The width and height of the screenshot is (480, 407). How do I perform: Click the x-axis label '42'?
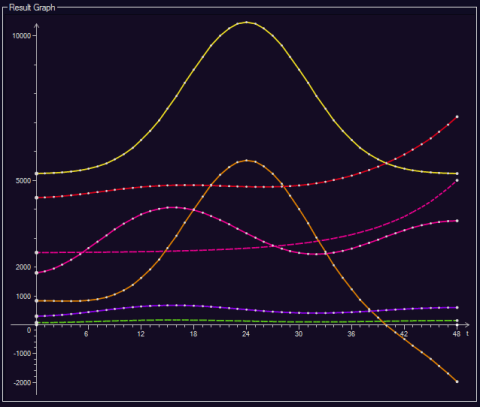click(x=404, y=334)
